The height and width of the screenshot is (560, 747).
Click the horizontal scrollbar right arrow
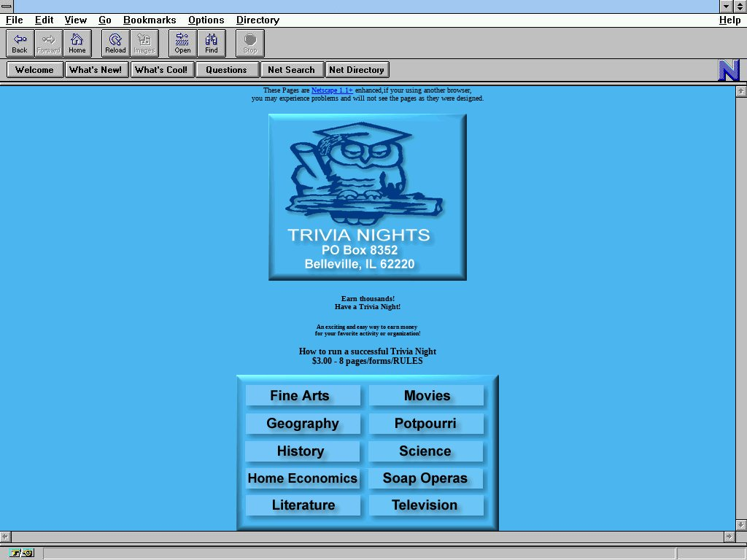pyautogui.click(x=729, y=537)
